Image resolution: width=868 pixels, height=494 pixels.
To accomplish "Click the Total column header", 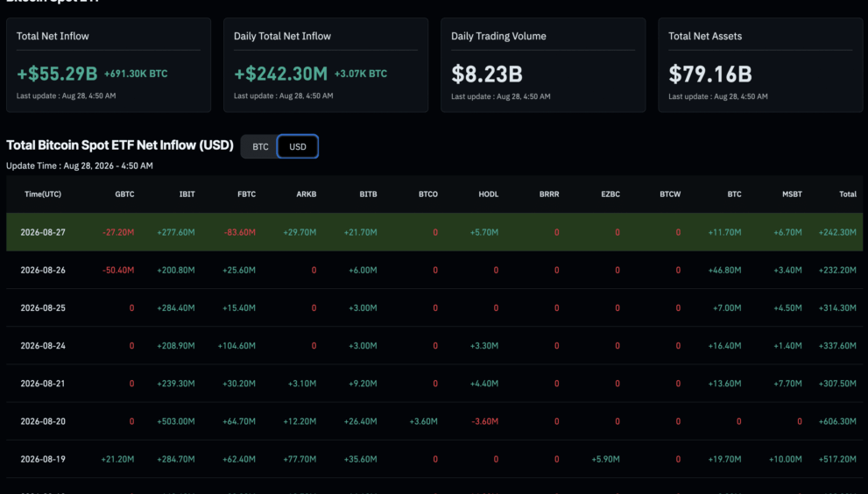I will click(848, 194).
